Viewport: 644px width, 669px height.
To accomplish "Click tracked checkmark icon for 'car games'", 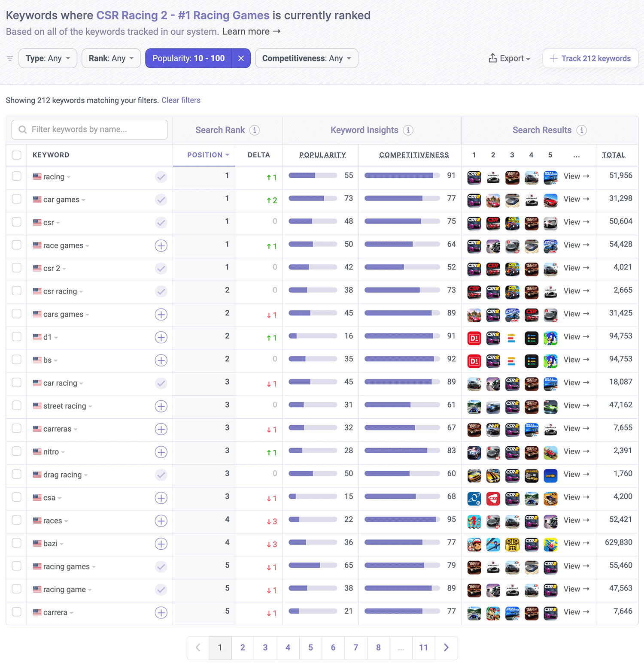I will pos(161,200).
